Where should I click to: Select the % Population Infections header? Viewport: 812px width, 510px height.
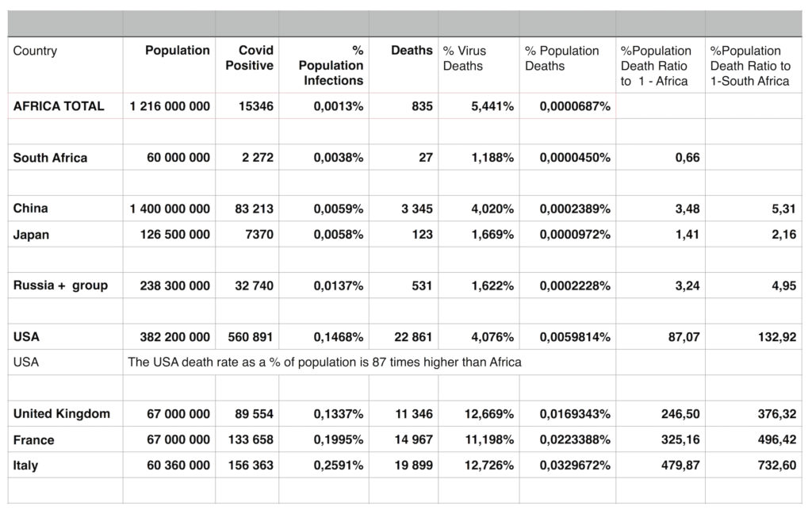pos(324,65)
